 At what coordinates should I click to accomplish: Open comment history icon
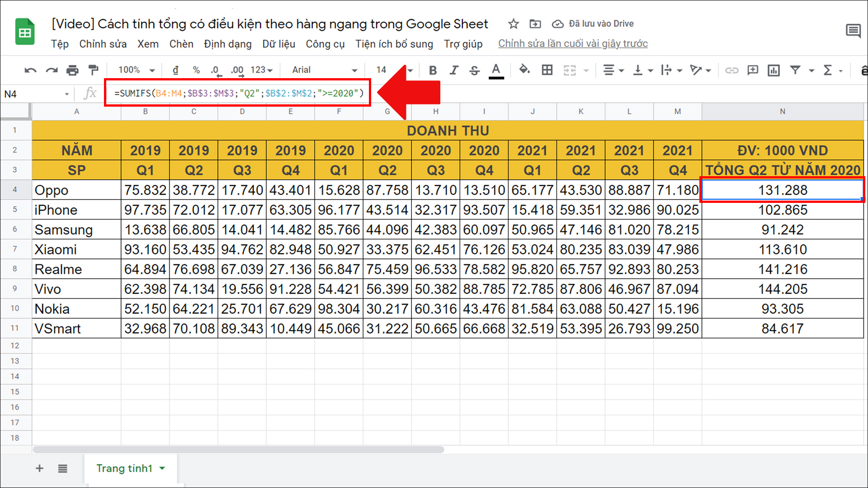tap(853, 31)
